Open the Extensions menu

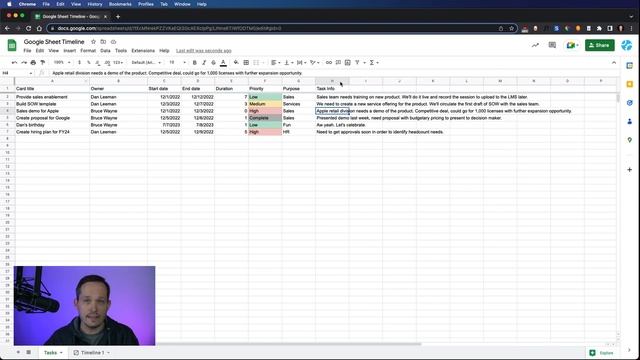pos(143,51)
